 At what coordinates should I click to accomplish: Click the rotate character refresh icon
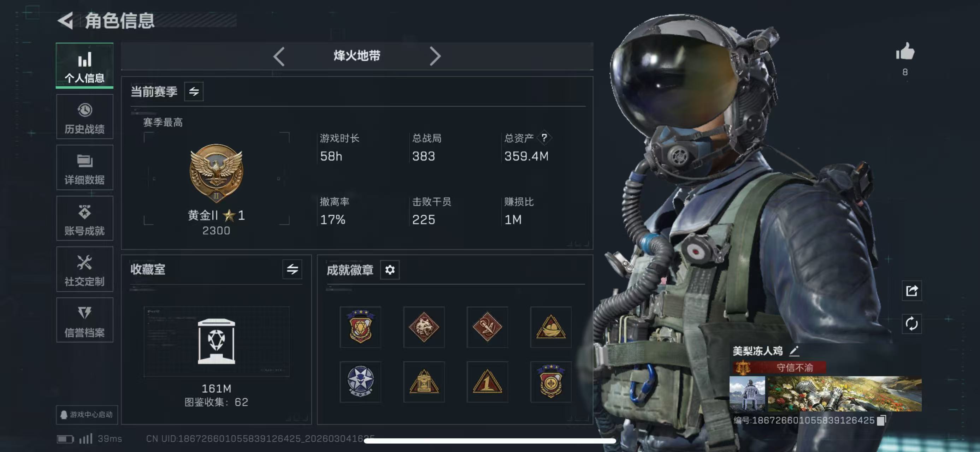(x=911, y=324)
